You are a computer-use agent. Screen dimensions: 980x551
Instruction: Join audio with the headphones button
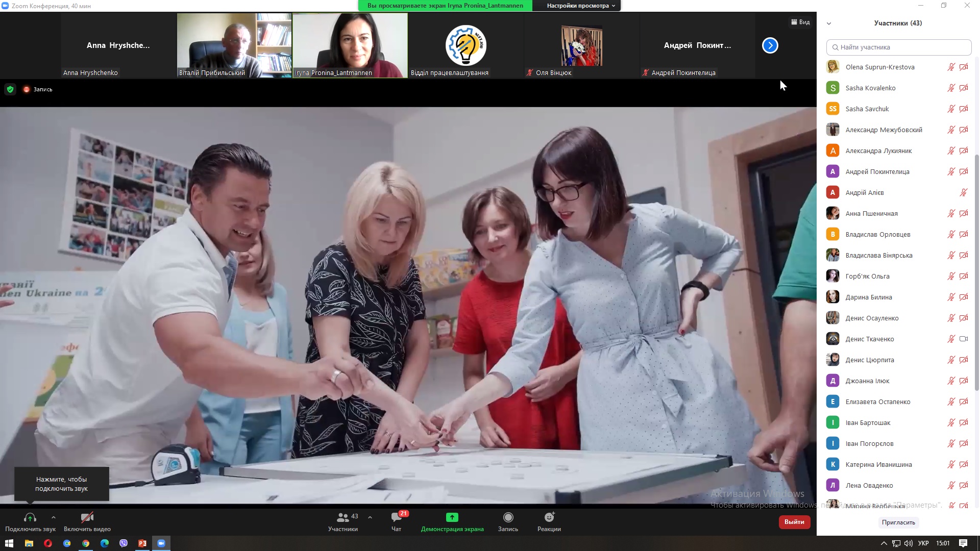pos(30,518)
